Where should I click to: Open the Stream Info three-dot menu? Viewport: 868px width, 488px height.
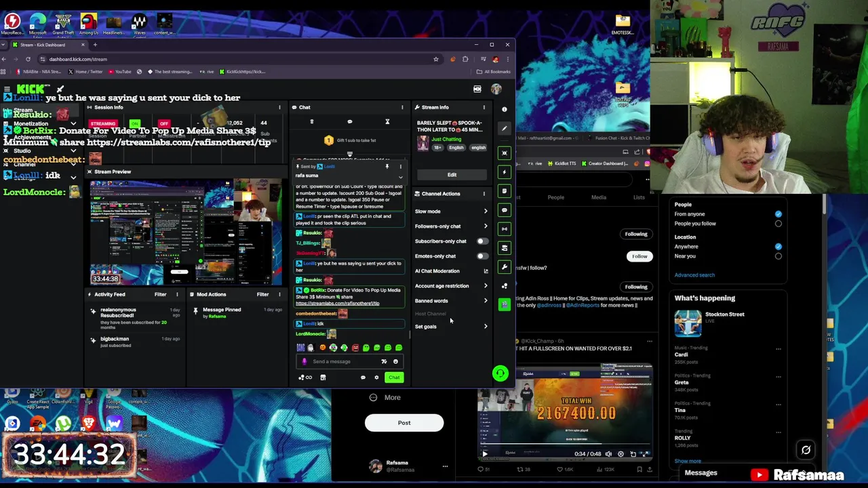point(484,107)
